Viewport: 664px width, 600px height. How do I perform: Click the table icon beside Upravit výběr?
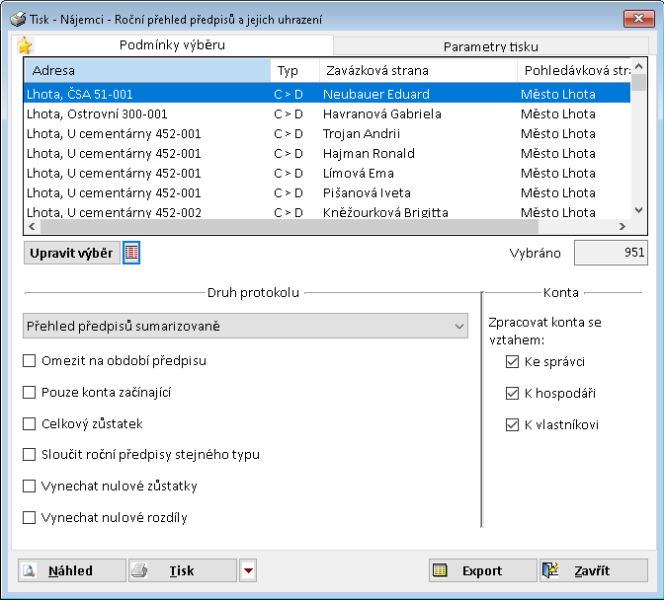[131, 253]
